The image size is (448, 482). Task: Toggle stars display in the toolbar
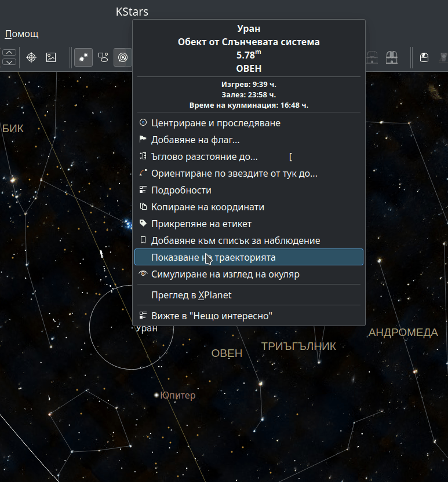click(83, 57)
